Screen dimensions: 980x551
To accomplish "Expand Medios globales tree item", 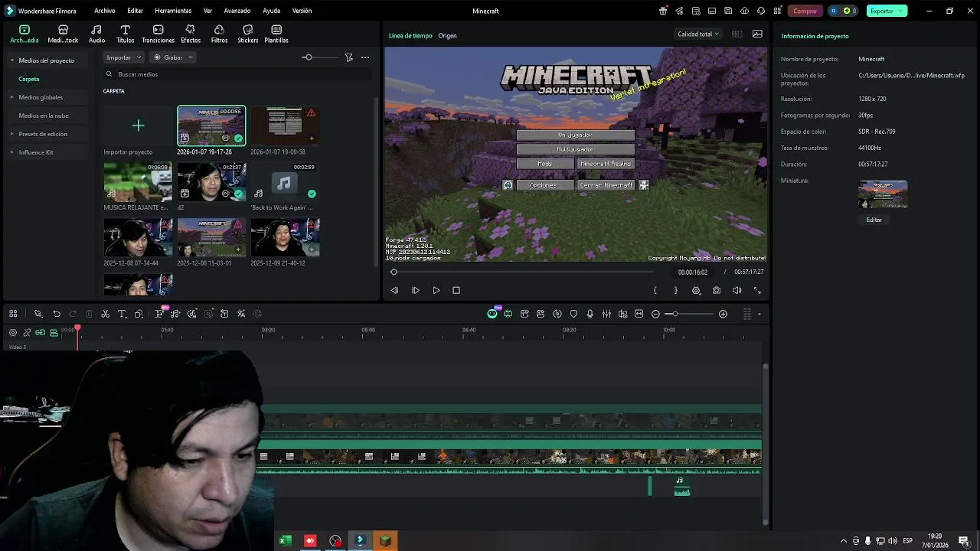I will coord(11,97).
